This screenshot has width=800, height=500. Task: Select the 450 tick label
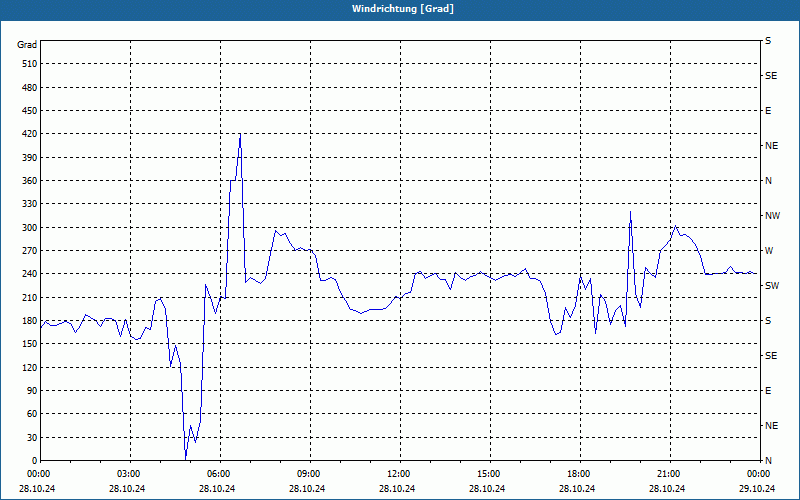click(x=30, y=111)
